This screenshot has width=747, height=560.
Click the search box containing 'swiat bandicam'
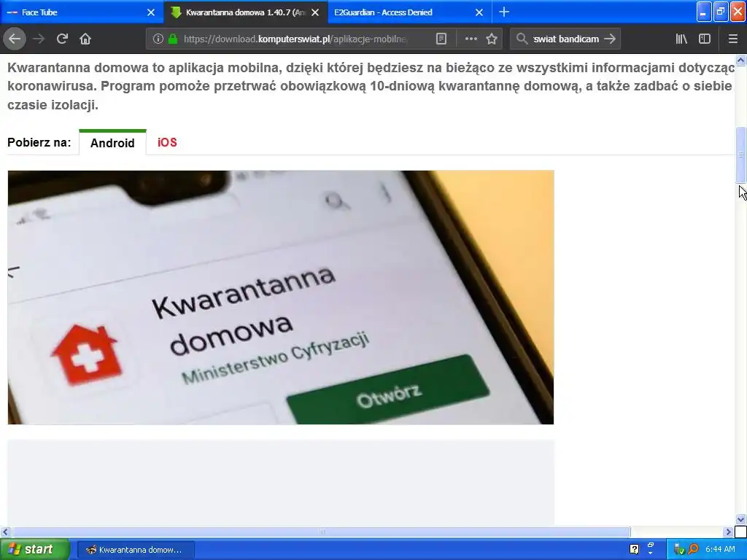(x=565, y=39)
